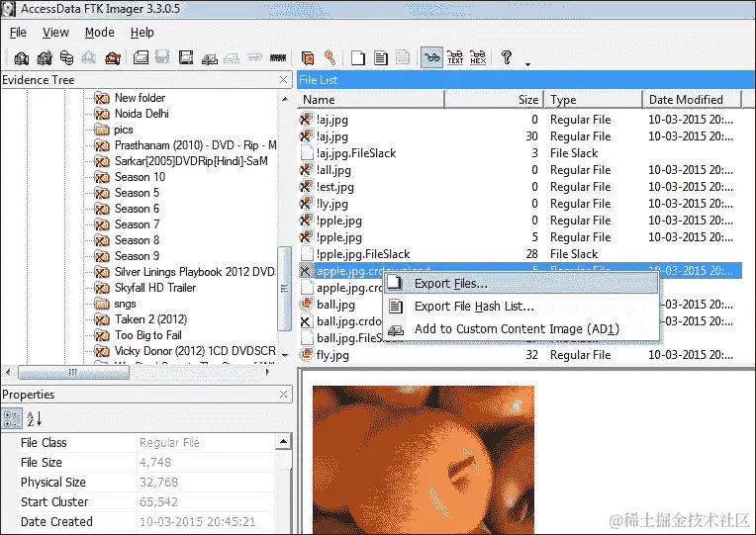This screenshot has width=756, height=535.
Task: Open the Image Mounting toolbar icon
Action: click(67, 57)
